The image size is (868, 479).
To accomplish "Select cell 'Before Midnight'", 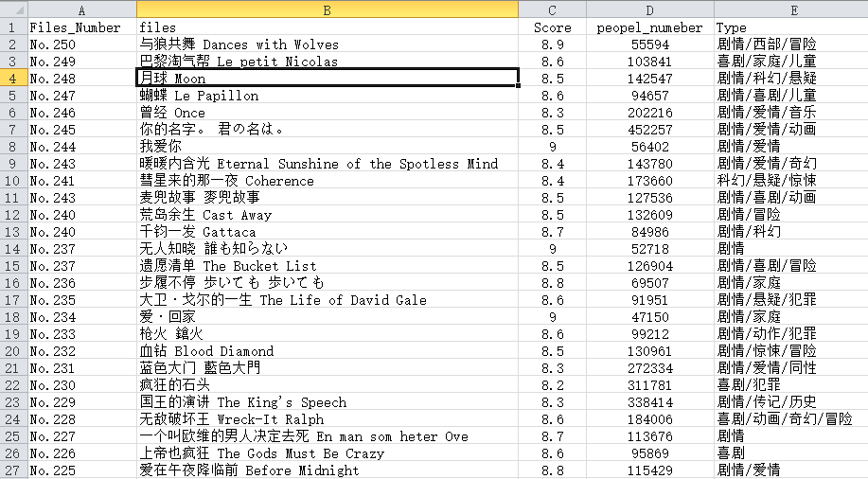I will coord(328,470).
